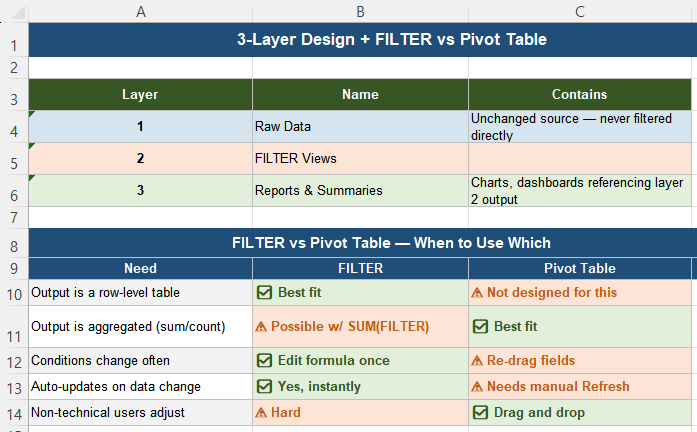The width and height of the screenshot is (697, 432).
Task: Select the 'FILTER Views' cell
Action: coord(360,159)
